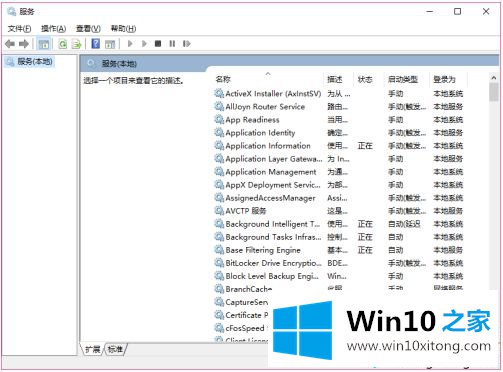Click the Refresh toolbar icon

tap(62, 44)
